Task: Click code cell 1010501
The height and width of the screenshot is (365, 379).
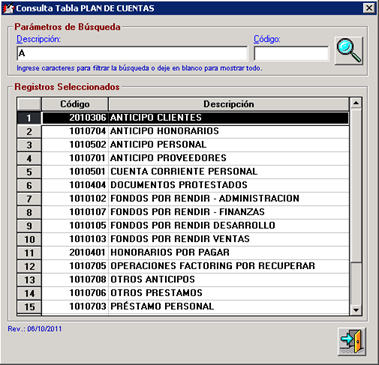Action: pyautogui.click(x=75, y=172)
